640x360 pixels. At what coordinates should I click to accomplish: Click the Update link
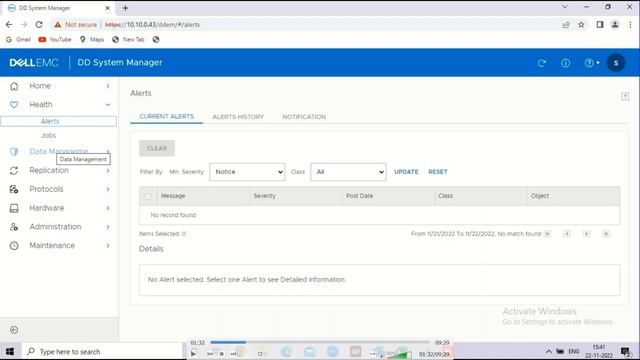click(x=406, y=172)
